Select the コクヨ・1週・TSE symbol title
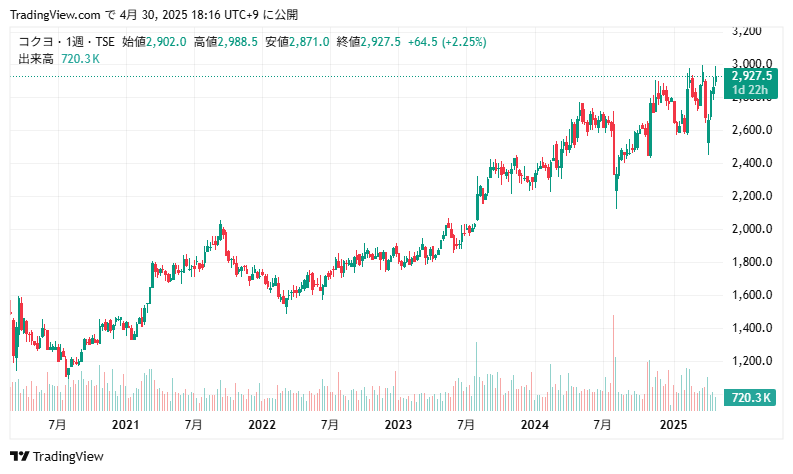 point(65,42)
